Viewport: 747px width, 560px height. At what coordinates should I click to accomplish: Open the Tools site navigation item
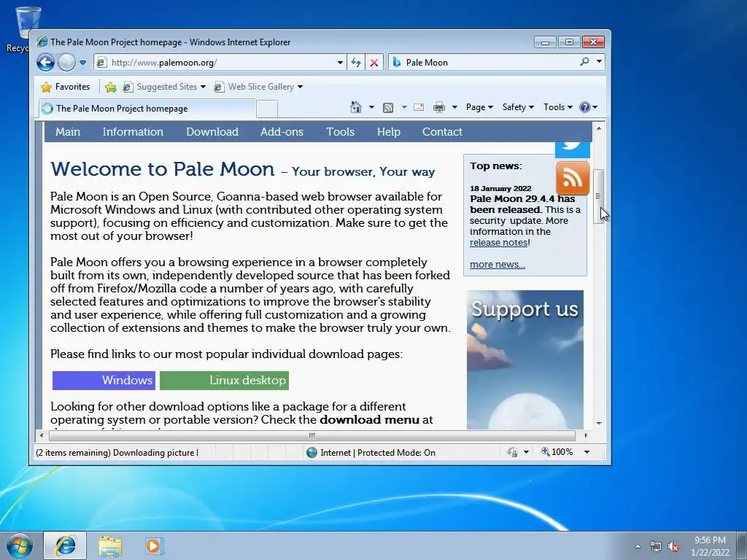(340, 132)
